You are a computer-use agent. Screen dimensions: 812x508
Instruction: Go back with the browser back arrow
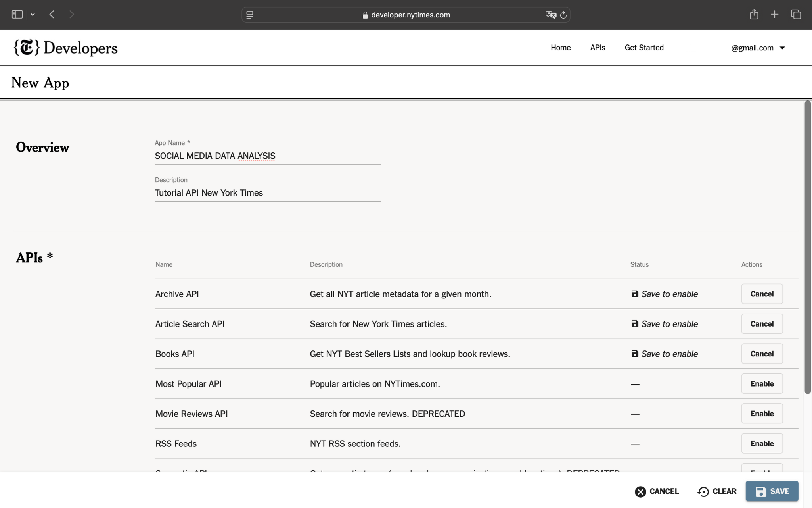click(52, 15)
